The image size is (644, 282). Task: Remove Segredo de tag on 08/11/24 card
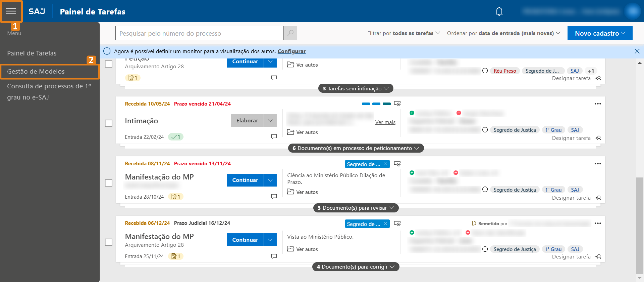pyautogui.click(x=385, y=164)
